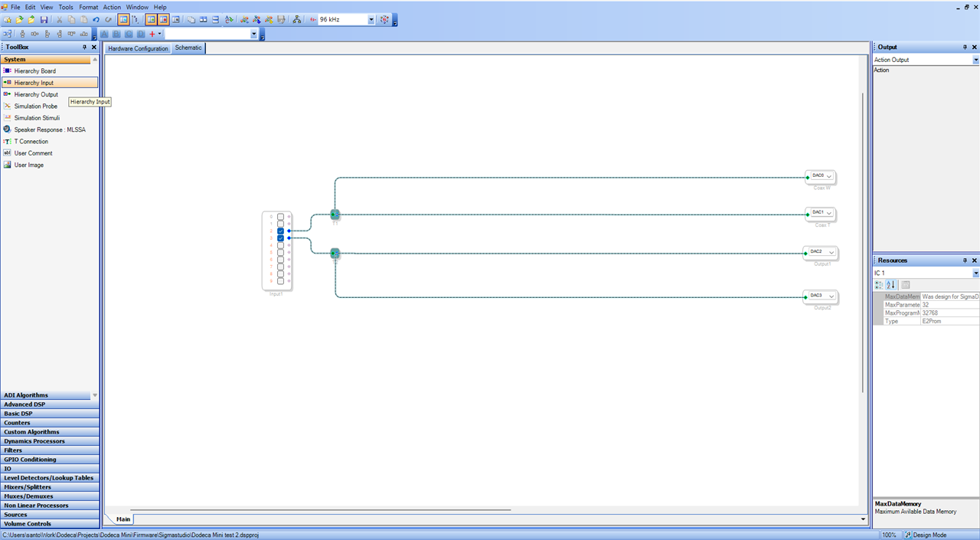
Task: Open the Action menu
Action: [112, 7]
